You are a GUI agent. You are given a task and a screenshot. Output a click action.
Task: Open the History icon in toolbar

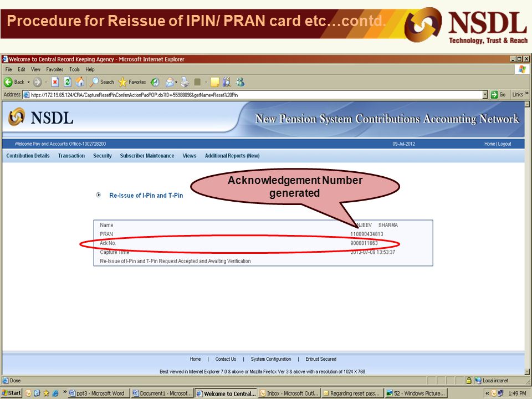(155, 82)
